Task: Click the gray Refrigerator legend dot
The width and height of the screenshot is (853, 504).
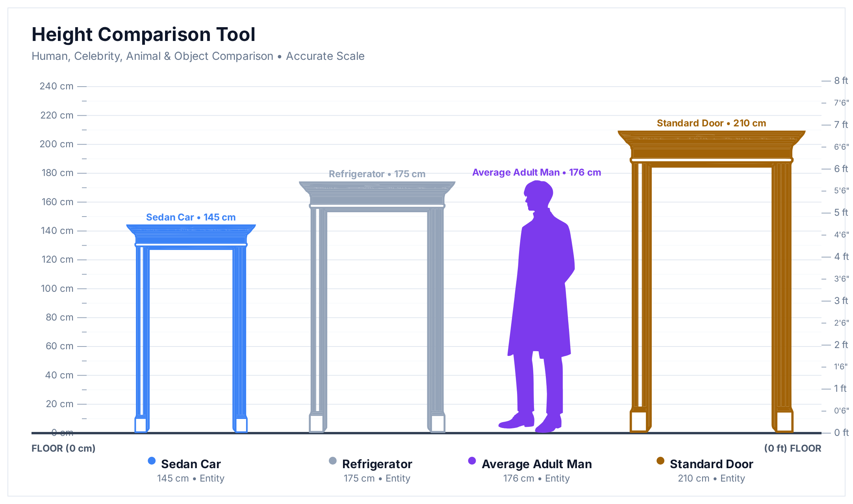Action: 333,461
